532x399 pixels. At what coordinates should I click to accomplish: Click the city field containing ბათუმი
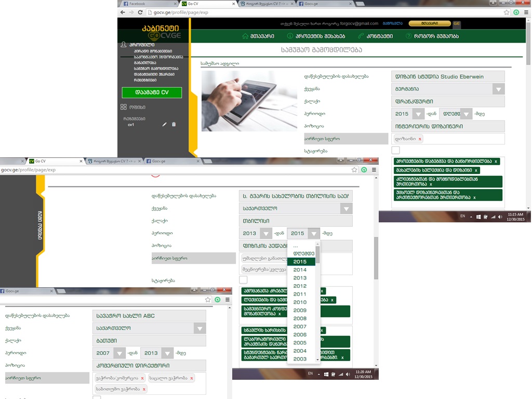[149, 341]
